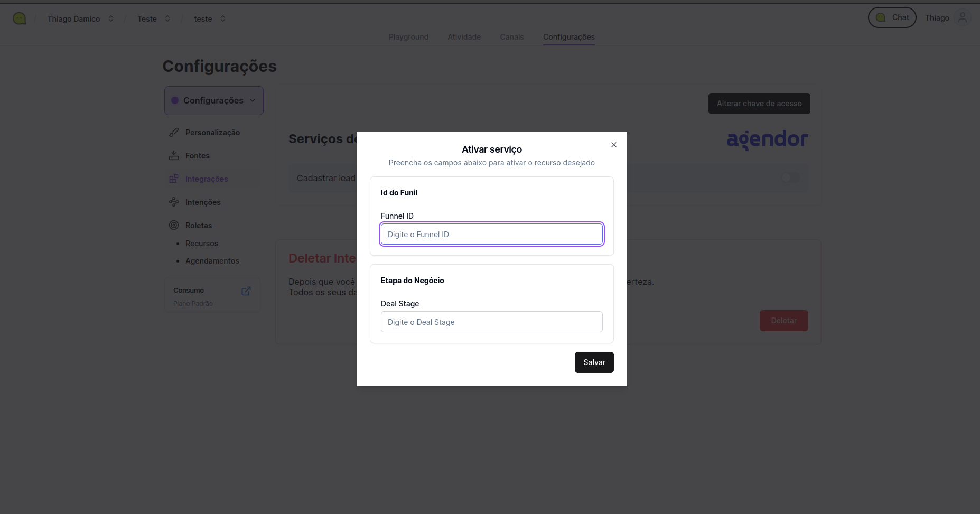The height and width of the screenshot is (514, 980).
Task: Close the Ativar serviço dialog
Action: pos(614,145)
